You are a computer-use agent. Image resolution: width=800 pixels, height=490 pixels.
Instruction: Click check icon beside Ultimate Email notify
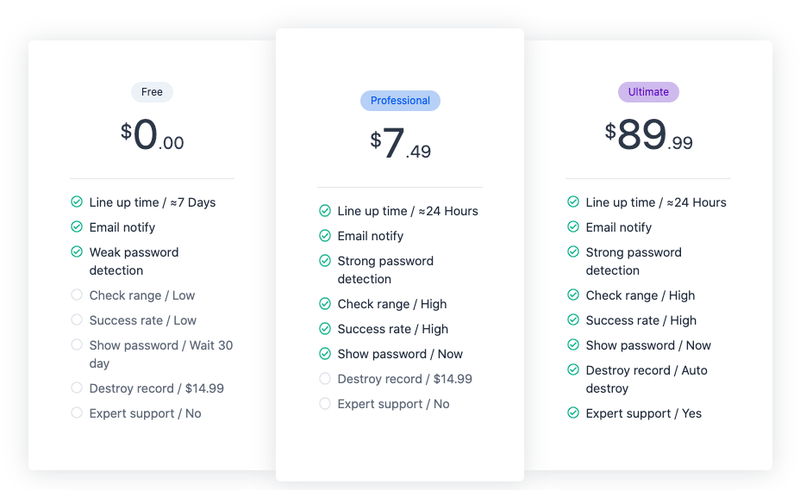[x=573, y=227]
